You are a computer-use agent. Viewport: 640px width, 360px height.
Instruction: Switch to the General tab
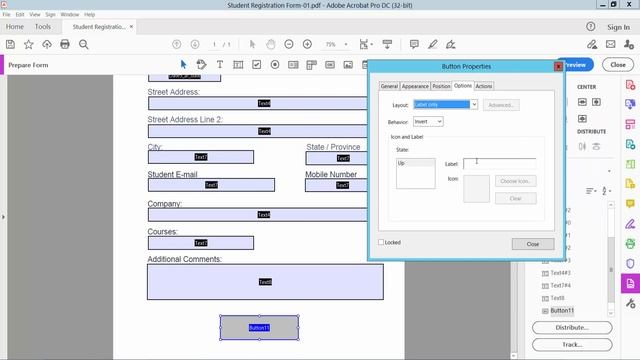389,86
